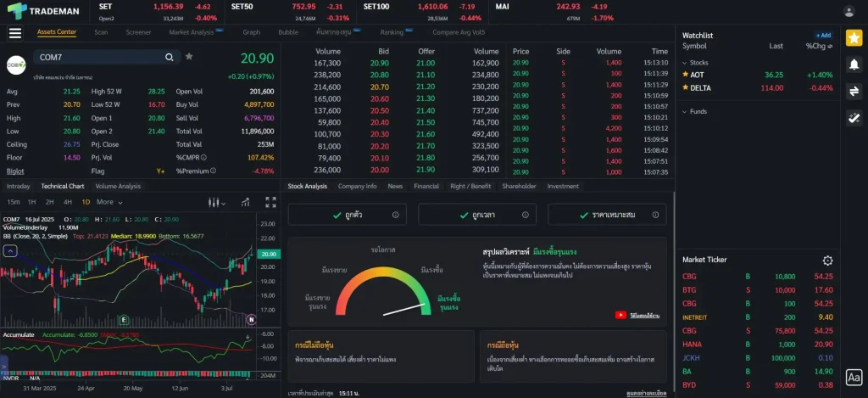Open the chart indicators icon

pos(246,202)
